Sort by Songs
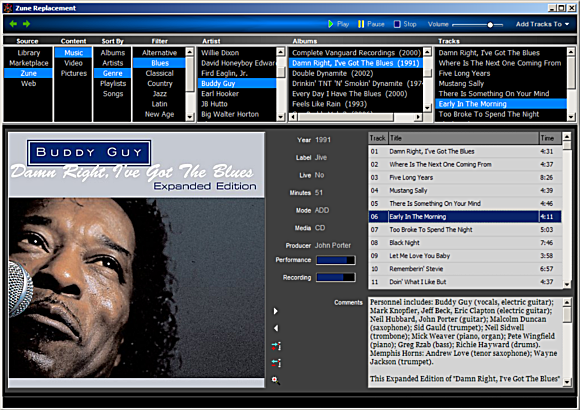Viewport: 580px width, 410px height. point(112,94)
